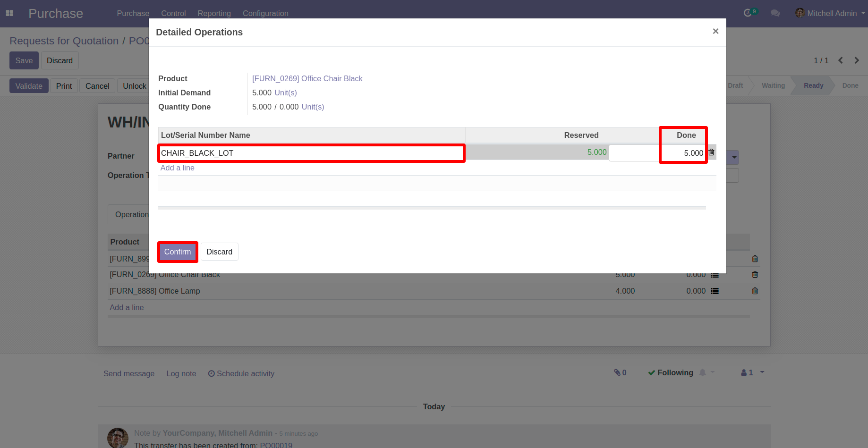Click the Ready status stage

click(813, 85)
